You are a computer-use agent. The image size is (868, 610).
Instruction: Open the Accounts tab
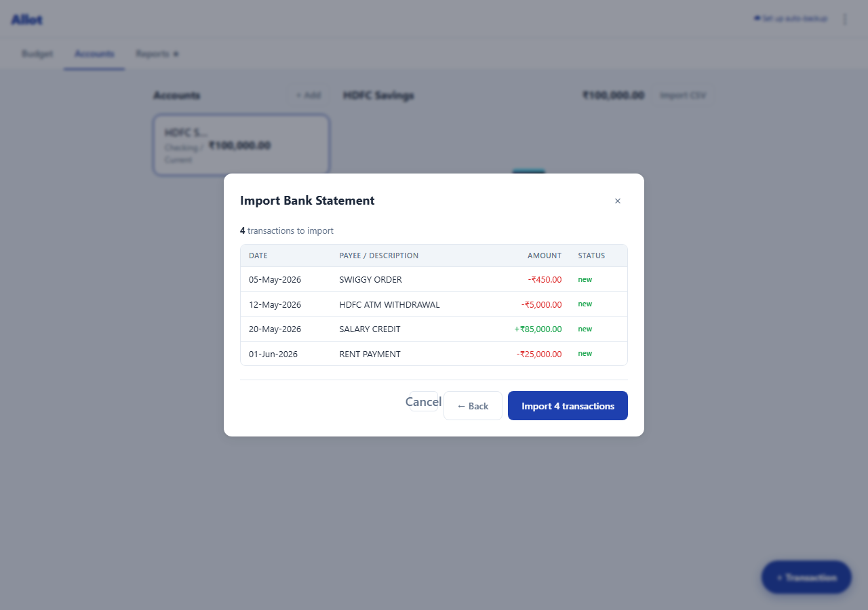point(94,54)
